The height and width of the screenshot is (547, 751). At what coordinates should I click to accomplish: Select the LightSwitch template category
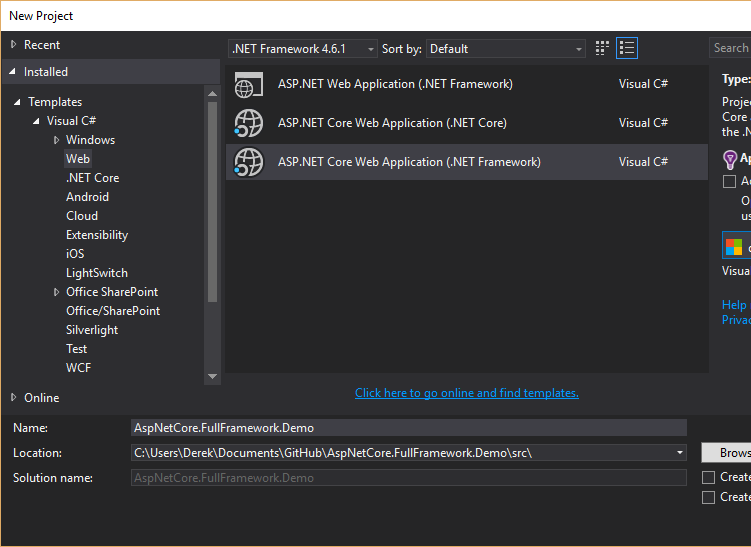click(x=97, y=273)
